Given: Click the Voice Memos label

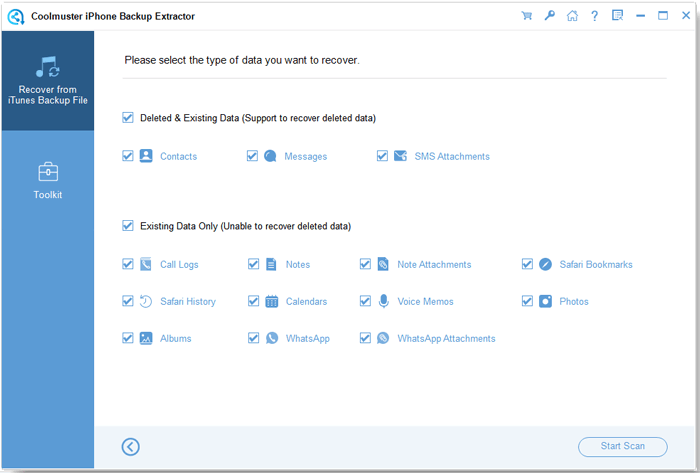Looking at the screenshot, I should (x=425, y=302).
